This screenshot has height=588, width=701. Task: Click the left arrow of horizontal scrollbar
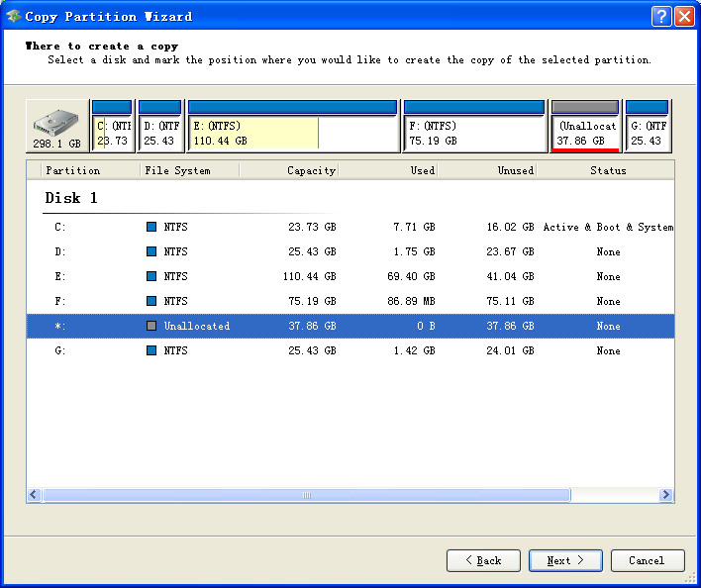coord(34,495)
